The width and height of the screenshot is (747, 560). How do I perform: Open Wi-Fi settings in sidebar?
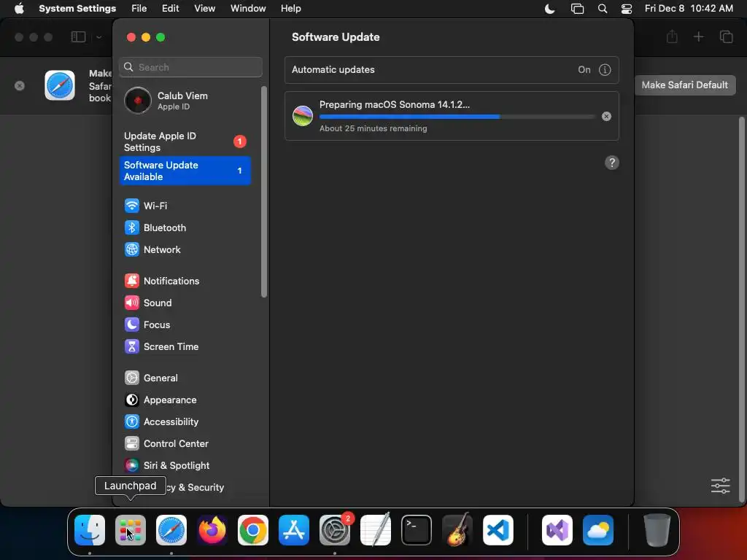click(185, 206)
